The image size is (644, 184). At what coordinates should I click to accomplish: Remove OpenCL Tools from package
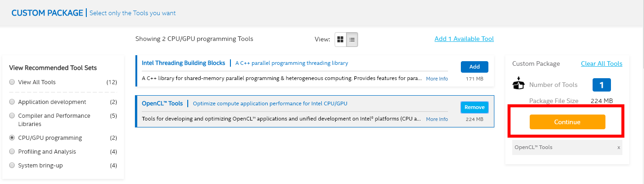click(474, 107)
